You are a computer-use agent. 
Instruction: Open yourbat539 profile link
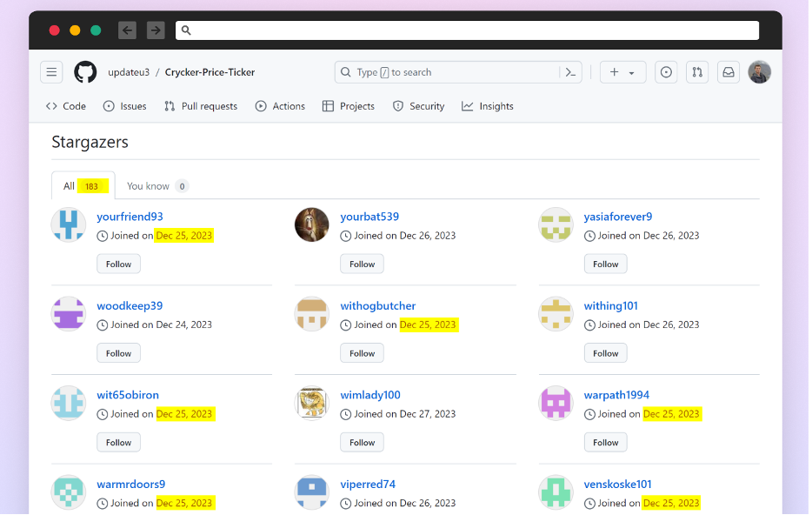[x=369, y=217]
